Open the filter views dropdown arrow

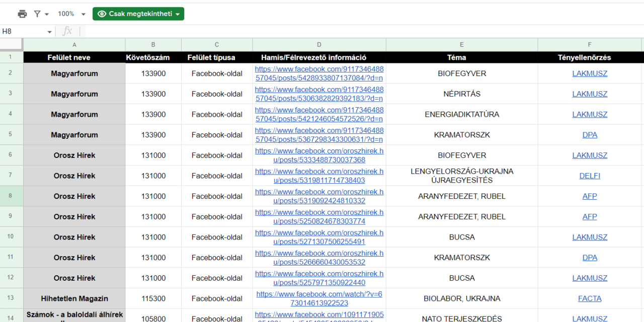click(47, 14)
